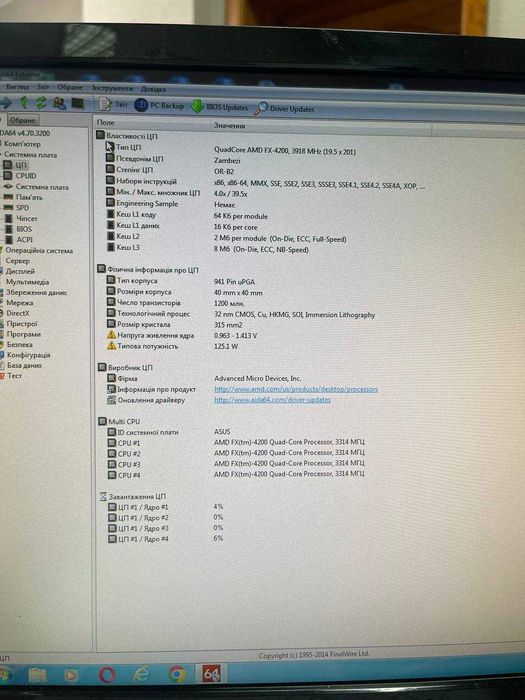Open the Мультимедіа category
Image resolution: width=525 pixels, height=700 pixels.
[27, 282]
